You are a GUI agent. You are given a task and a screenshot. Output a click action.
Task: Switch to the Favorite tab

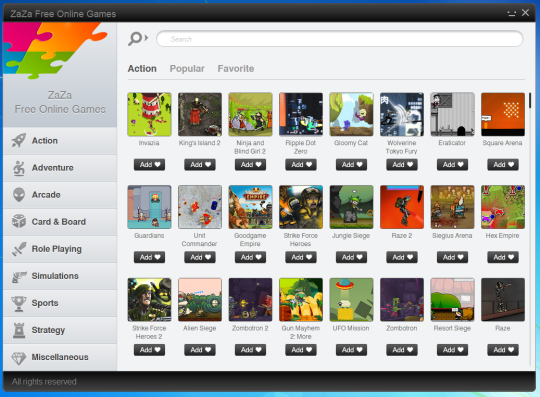click(236, 69)
